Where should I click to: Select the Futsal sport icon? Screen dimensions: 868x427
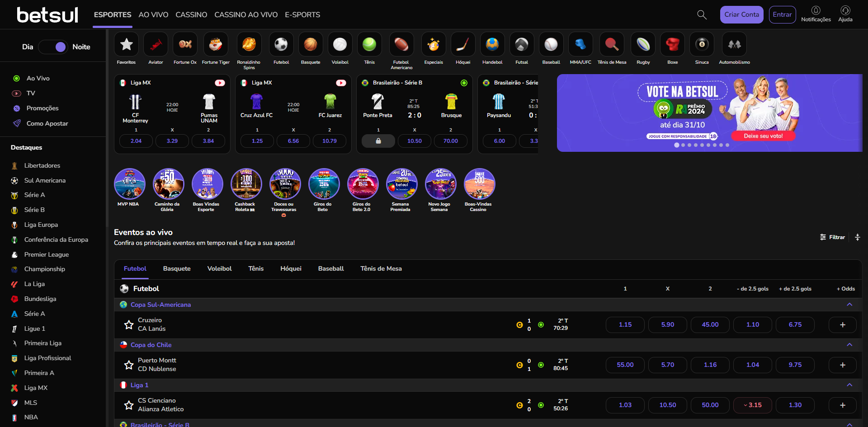pos(522,44)
